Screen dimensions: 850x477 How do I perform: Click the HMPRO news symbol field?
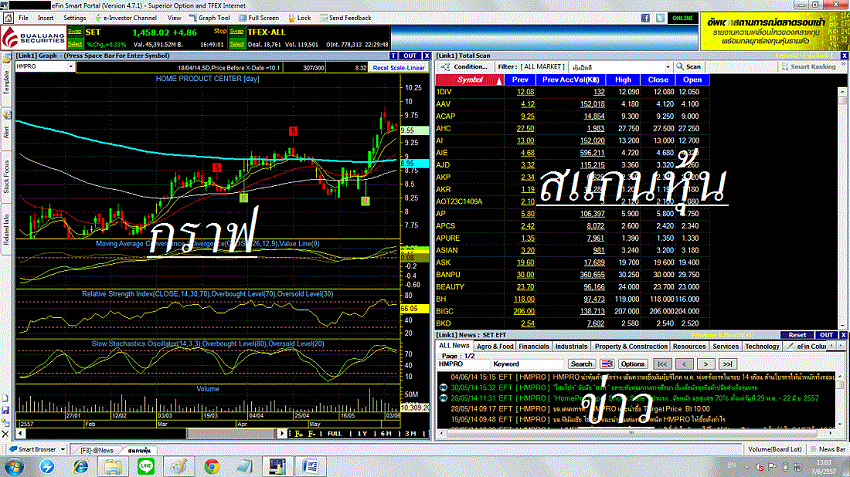coord(463,364)
